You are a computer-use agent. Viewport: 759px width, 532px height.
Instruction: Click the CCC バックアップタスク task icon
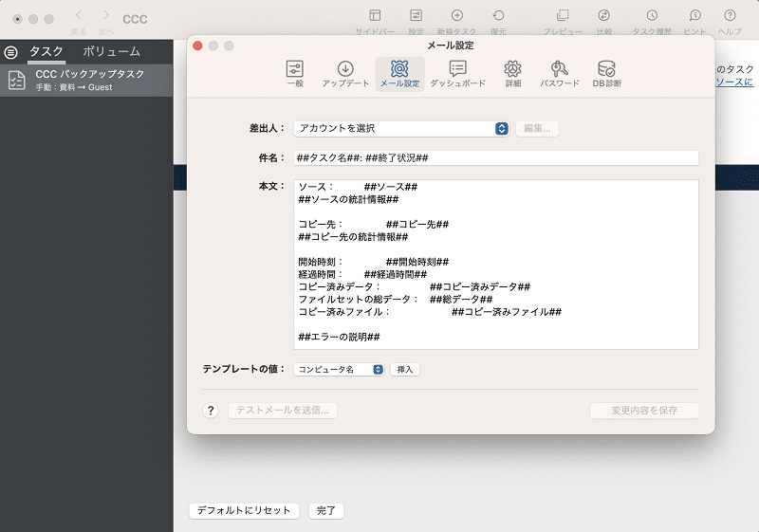[17, 81]
